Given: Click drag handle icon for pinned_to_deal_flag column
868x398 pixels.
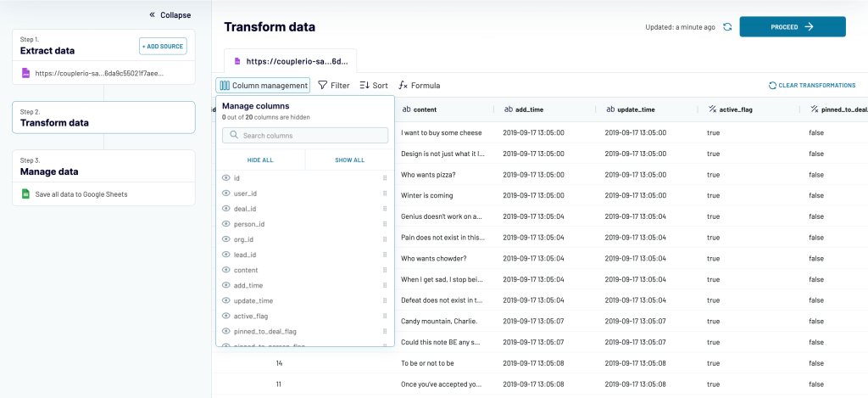Looking at the screenshot, I should (x=385, y=331).
